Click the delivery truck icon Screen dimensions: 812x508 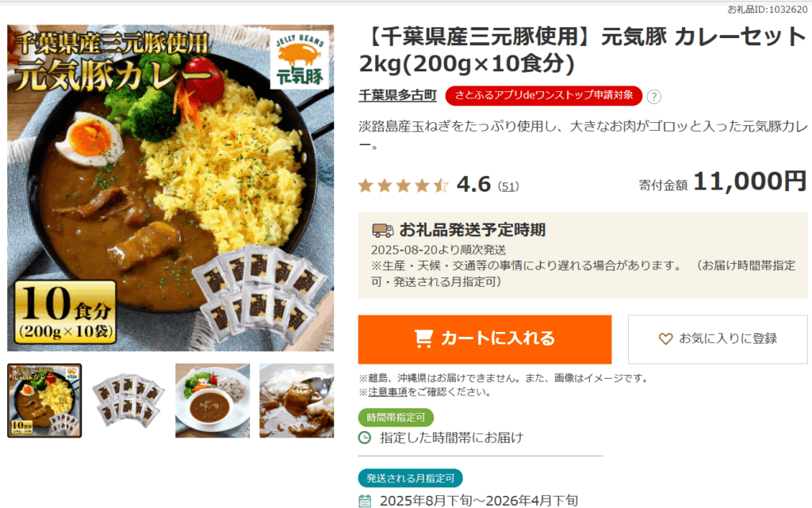(x=383, y=230)
